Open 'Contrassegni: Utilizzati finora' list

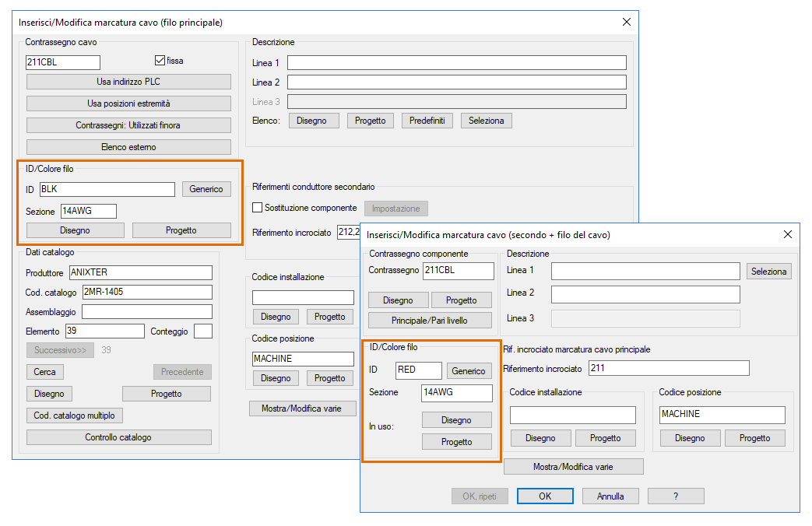(x=128, y=125)
